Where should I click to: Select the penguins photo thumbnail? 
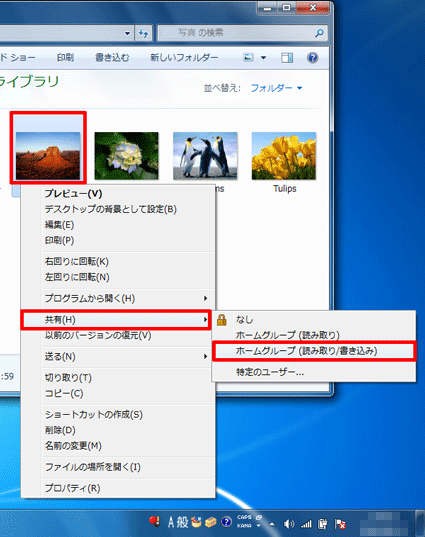click(205, 156)
